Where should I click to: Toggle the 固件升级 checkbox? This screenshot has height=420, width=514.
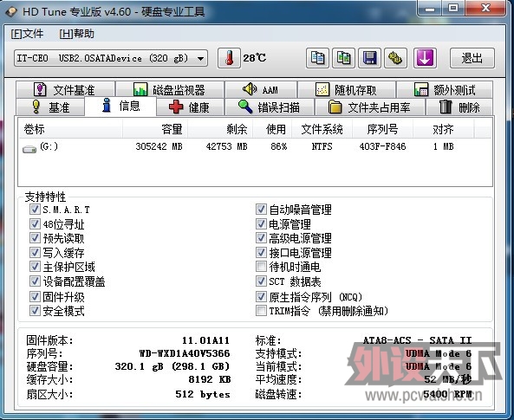(35, 296)
